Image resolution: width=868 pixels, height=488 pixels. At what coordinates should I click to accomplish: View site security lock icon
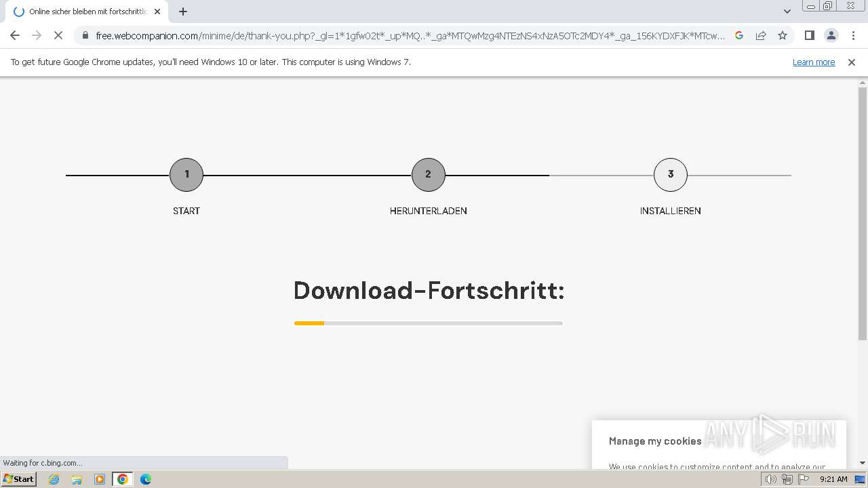pos(85,35)
